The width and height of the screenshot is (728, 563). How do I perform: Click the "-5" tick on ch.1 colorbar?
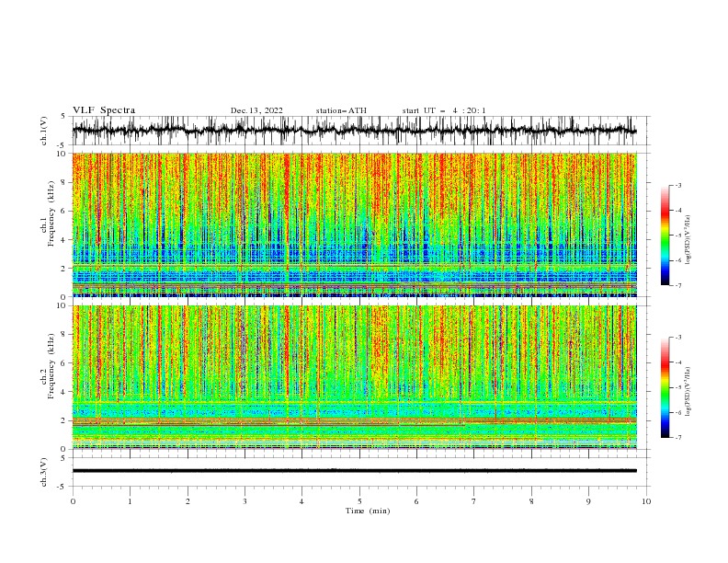point(677,236)
